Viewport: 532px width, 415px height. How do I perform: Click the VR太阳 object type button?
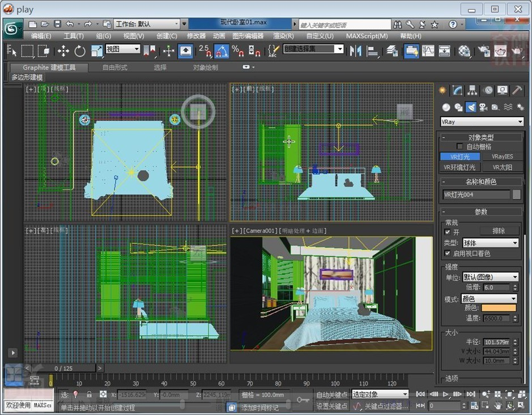[x=502, y=167]
